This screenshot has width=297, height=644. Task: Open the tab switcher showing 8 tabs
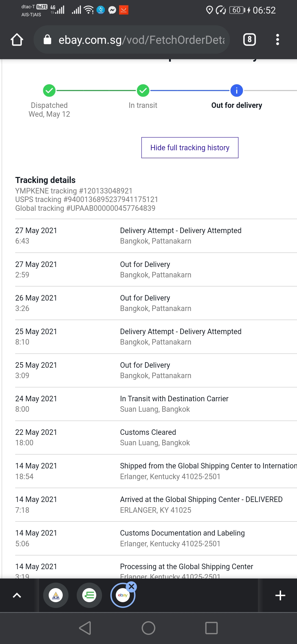249,40
